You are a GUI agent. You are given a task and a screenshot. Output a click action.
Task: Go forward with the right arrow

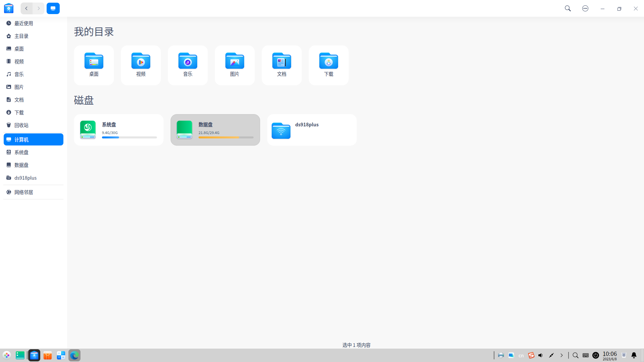click(x=39, y=8)
